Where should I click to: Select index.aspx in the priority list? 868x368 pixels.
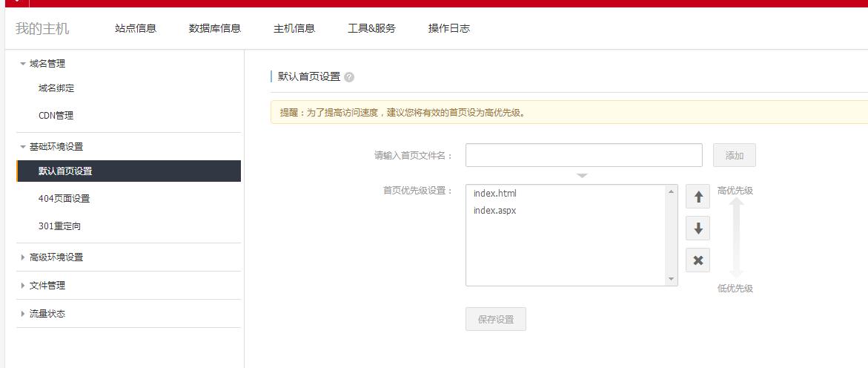point(495,211)
